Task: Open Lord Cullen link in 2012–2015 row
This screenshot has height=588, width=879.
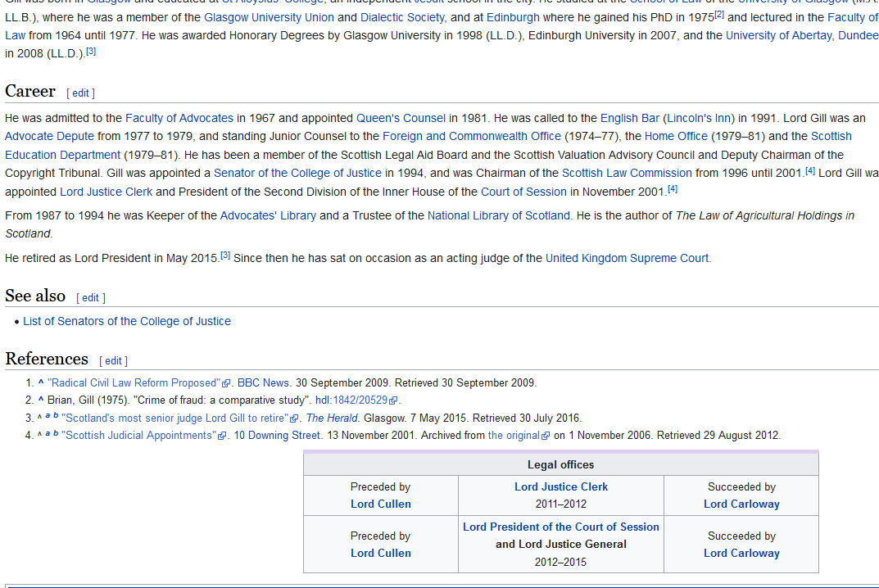Action: pos(381,554)
